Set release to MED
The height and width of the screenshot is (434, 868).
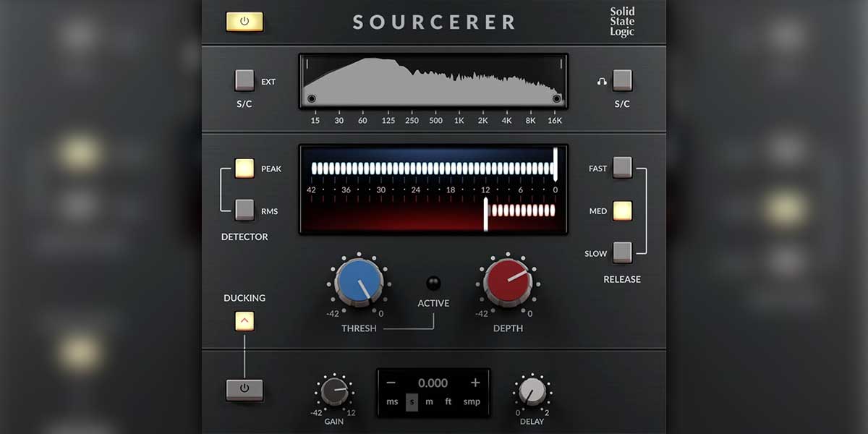pos(622,210)
